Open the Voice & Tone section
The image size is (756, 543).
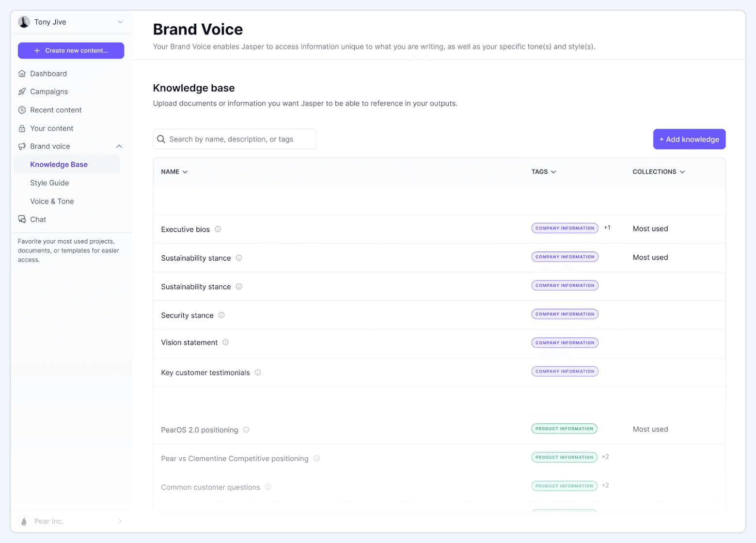pyautogui.click(x=52, y=201)
